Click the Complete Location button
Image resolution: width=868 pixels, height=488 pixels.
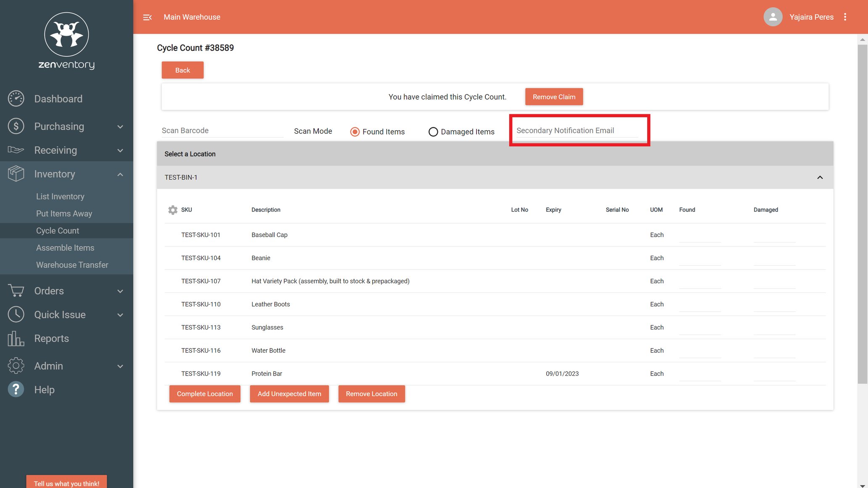click(x=205, y=394)
